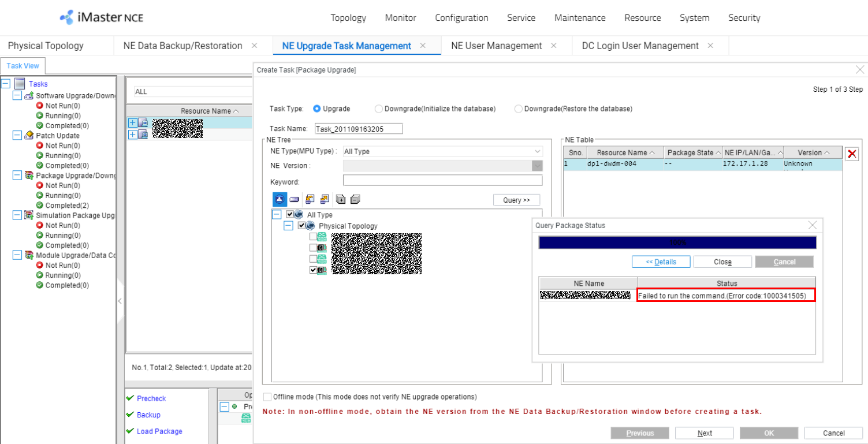Click the Task Name input field

tap(358, 129)
